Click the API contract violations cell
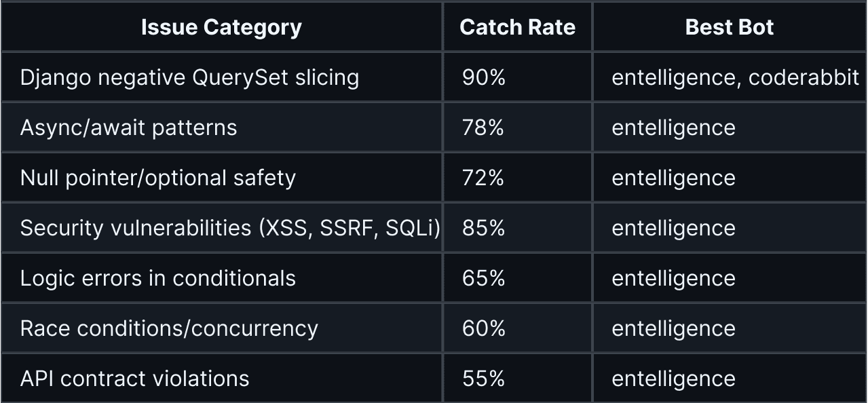Image resolution: width=868 pixels, height=403 pixels. [135, 379]
